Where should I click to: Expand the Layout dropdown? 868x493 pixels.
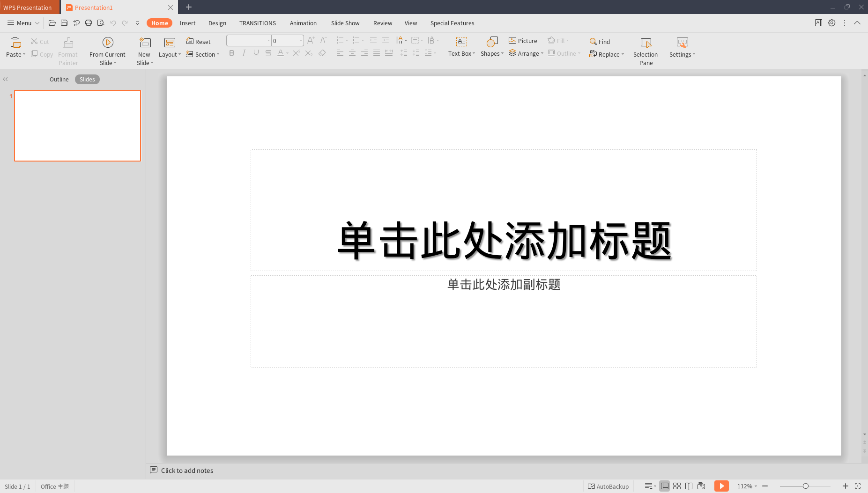170,54
